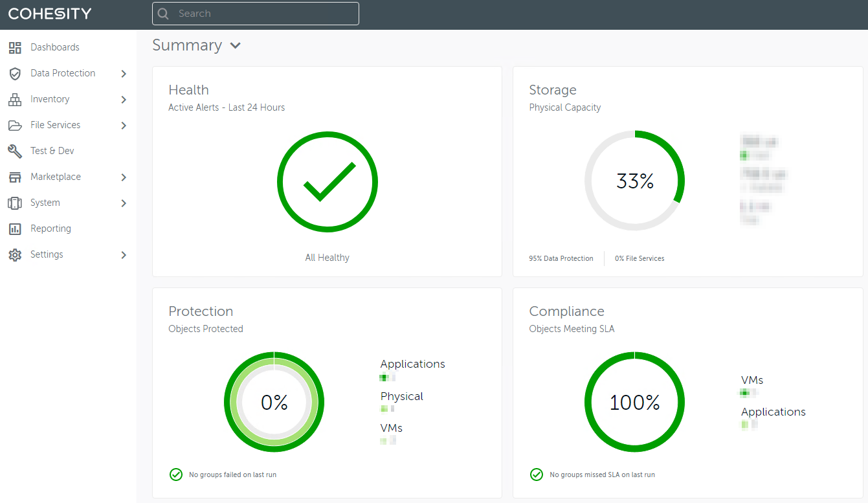
Task: Select the Dashboards icon in the sidebar
Action: 14,47
